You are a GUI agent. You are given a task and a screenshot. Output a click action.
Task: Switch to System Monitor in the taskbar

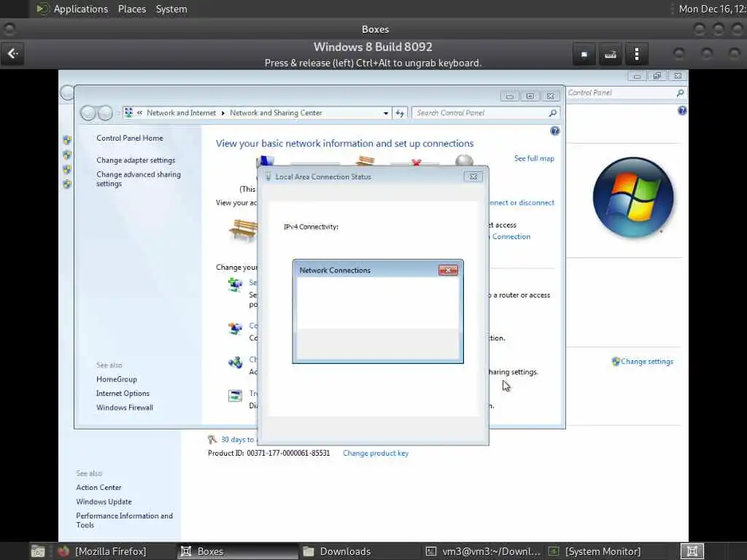pyautogui.click(x=595, y=551)
